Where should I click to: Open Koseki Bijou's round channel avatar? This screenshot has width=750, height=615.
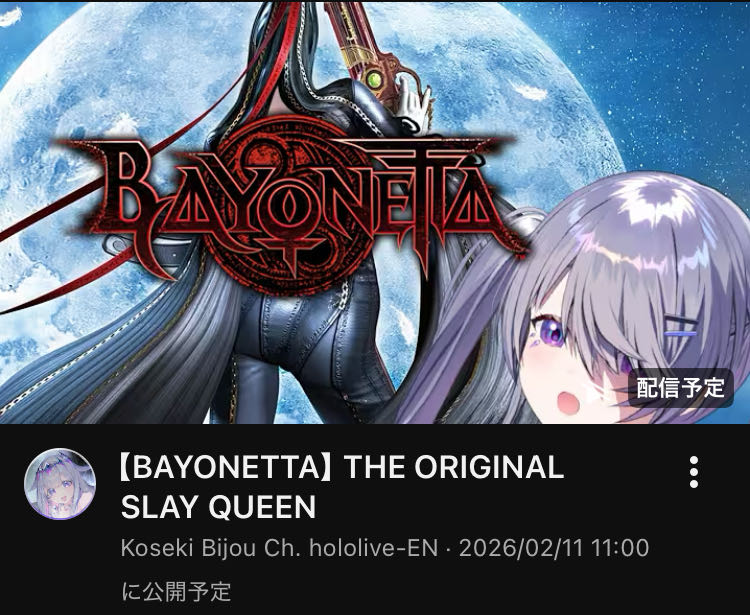pyautogui.click(x=60, y=484)
